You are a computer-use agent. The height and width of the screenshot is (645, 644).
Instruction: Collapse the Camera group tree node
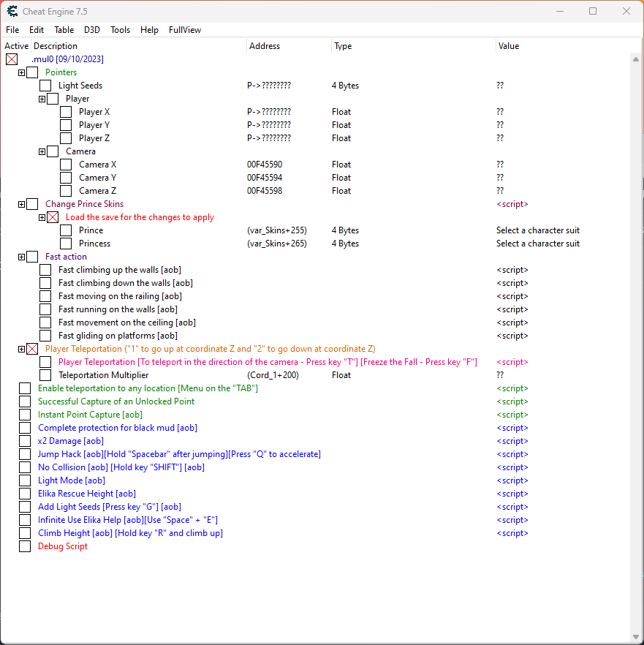pos(42,151)
